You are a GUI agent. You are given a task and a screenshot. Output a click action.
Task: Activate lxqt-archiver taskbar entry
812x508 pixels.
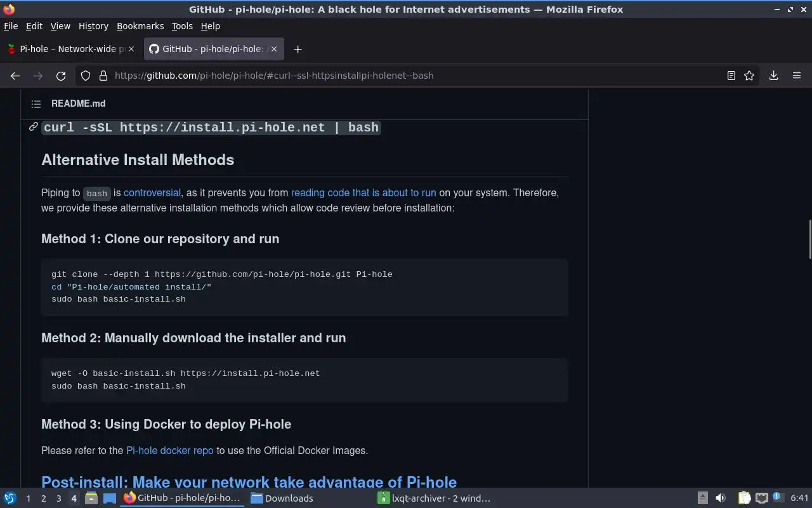(437, 498)
